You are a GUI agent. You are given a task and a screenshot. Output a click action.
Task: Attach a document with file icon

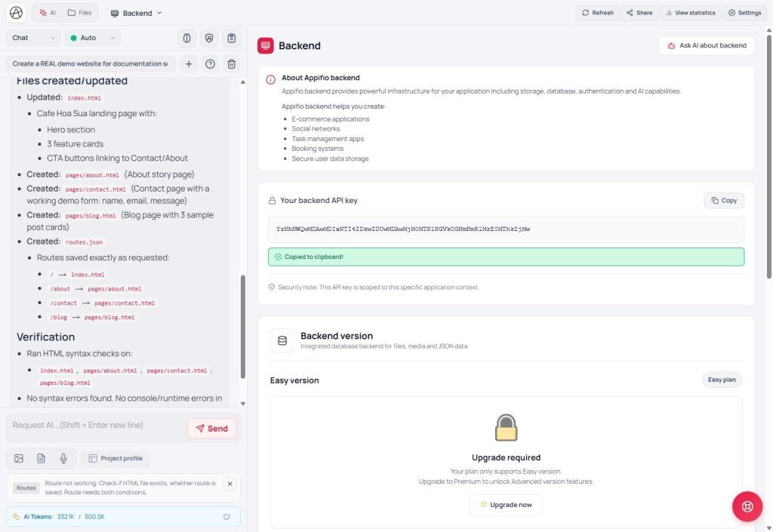tap(41, 459)
